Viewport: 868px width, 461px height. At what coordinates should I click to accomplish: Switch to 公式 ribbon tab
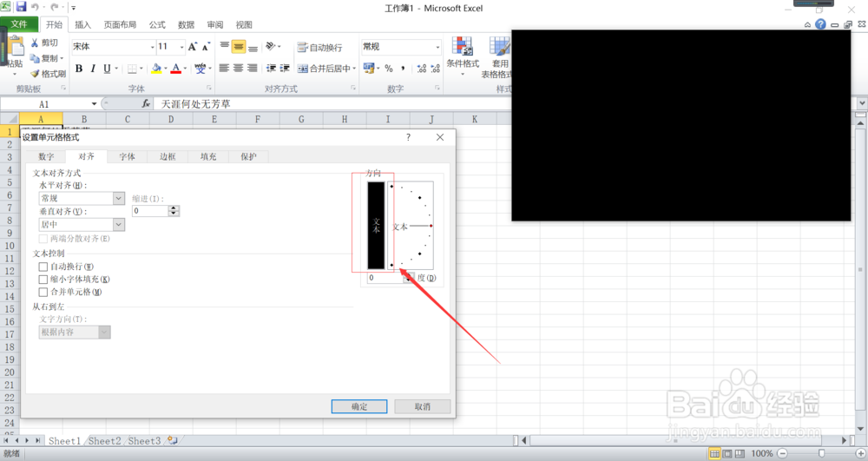tap(157, 24)
